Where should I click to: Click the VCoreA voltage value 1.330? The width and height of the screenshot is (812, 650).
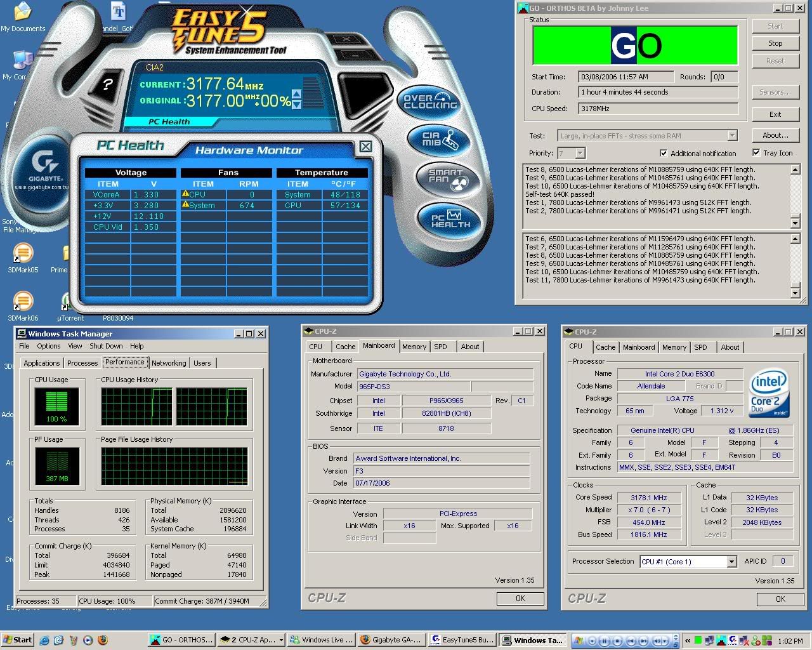pos(147,195)
